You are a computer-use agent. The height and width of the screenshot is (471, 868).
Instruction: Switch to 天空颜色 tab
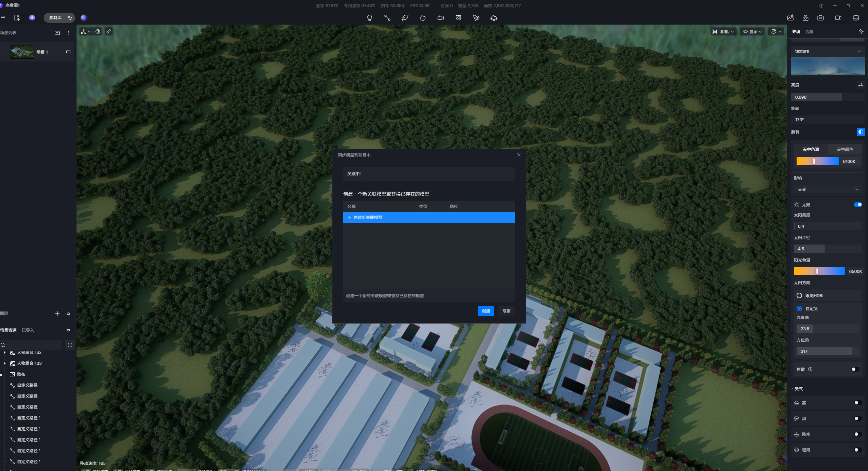844,150
